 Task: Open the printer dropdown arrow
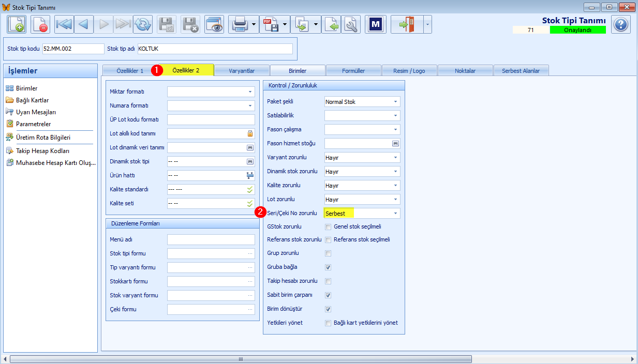click(254, 24)
